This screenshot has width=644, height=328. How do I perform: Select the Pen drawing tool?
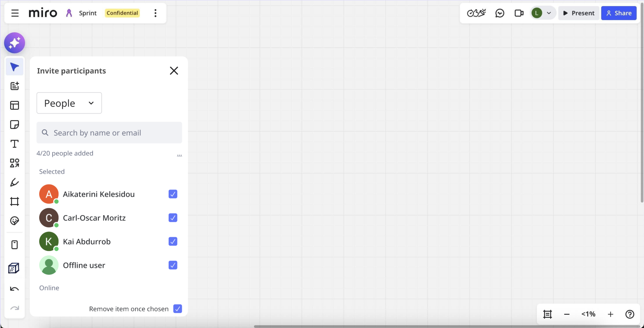pos(15,182)
